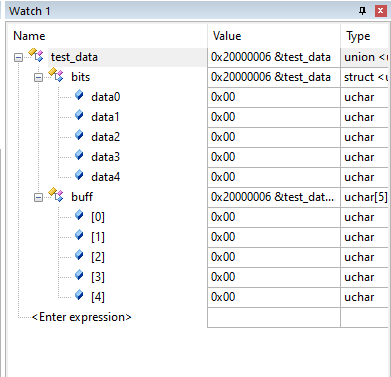This screenshot has width=391, height=377.
Task: Click the data2 member icon
Action: click(79, 135)
